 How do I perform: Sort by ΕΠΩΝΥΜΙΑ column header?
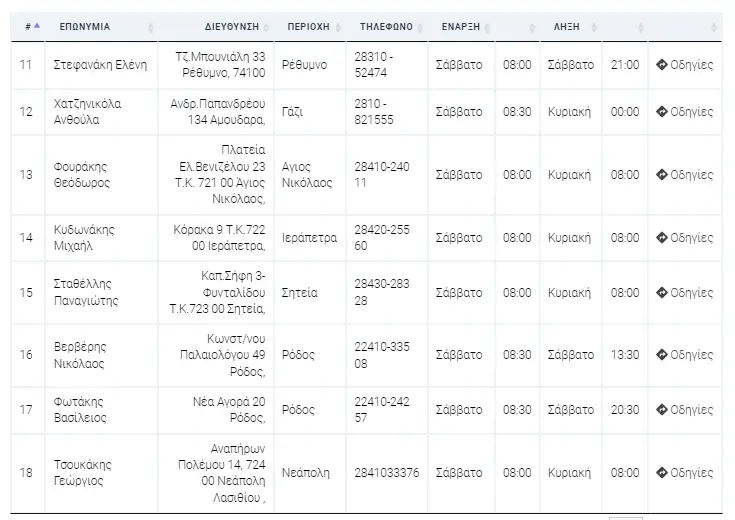84,27
